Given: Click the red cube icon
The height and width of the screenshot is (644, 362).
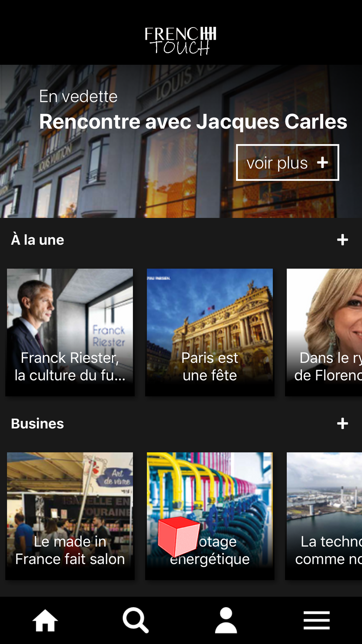Looking at the screenshot, I should pos(178,536).
